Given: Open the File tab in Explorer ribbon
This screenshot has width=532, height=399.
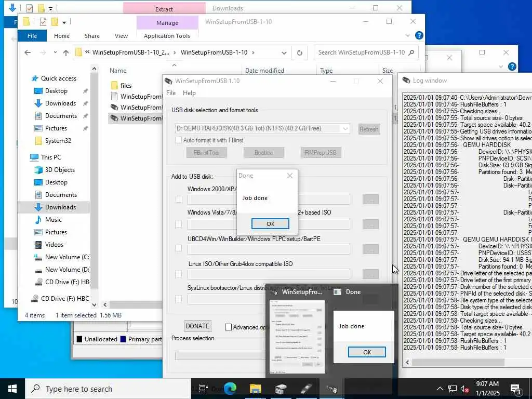Looking at the screenshot, I should (x=32, y=36).
